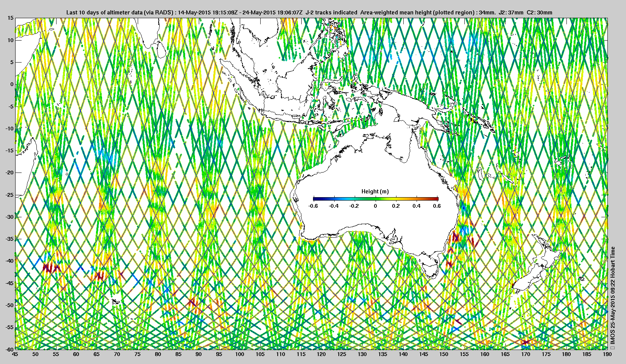Click the height colorbar gradient strip

click(x=376, y=199)
